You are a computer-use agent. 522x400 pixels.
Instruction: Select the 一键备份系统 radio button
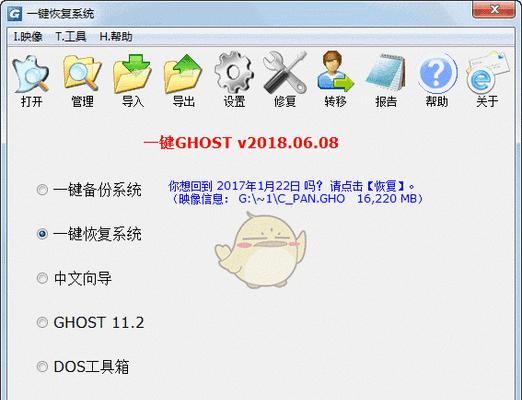click(42, 190)
